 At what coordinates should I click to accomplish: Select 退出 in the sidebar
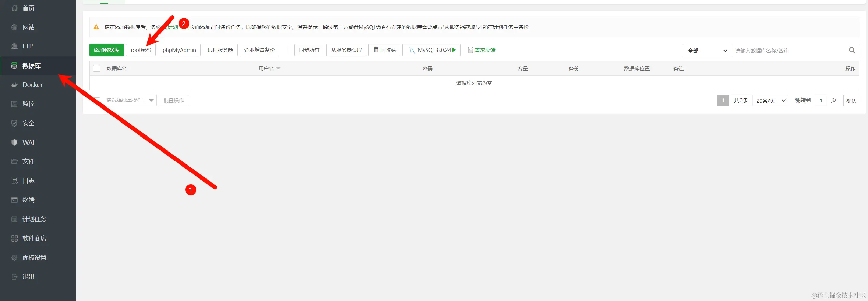click(x=29, y=277)
